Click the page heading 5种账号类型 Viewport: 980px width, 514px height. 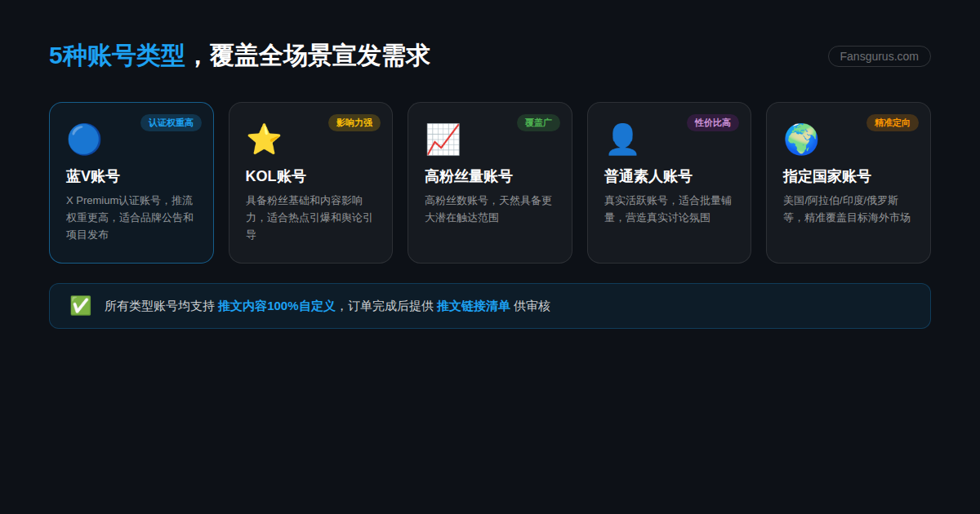[118, 56]
